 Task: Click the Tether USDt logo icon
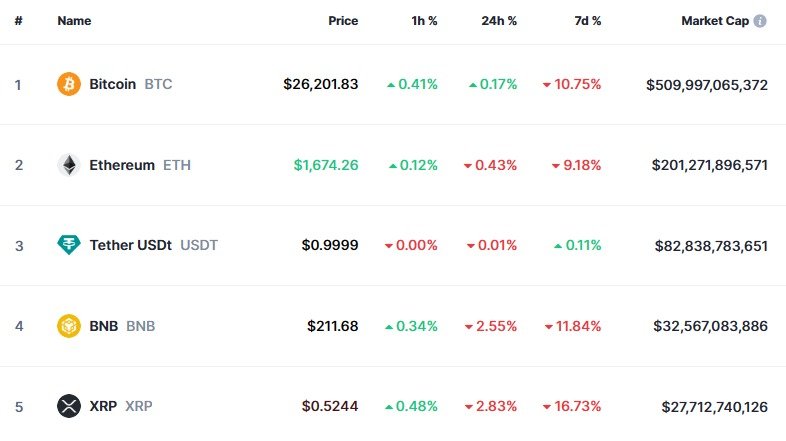[x=68, y=245]
